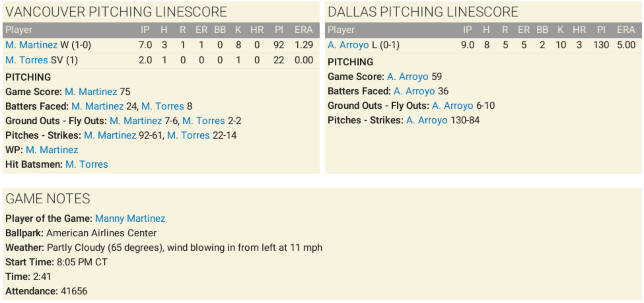Click M. Torres link under Hit Batsmen
644x303 pixels.
click(x=87, y=164)
